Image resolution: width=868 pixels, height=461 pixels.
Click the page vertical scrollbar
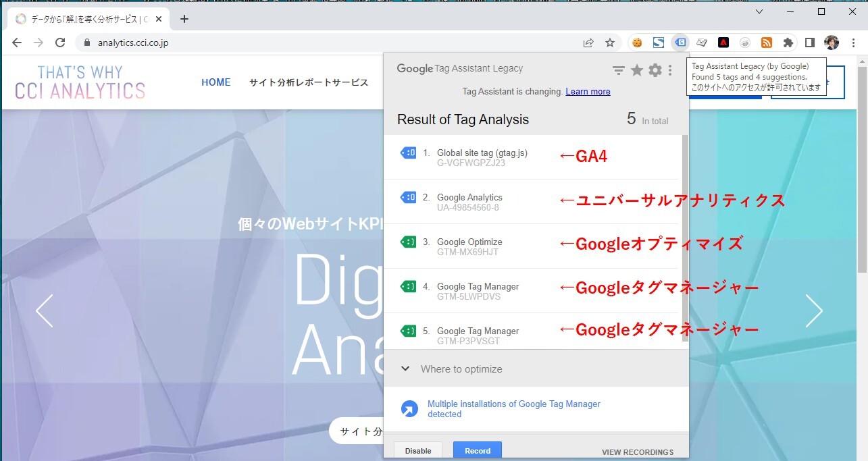click(x=863, y=169)
